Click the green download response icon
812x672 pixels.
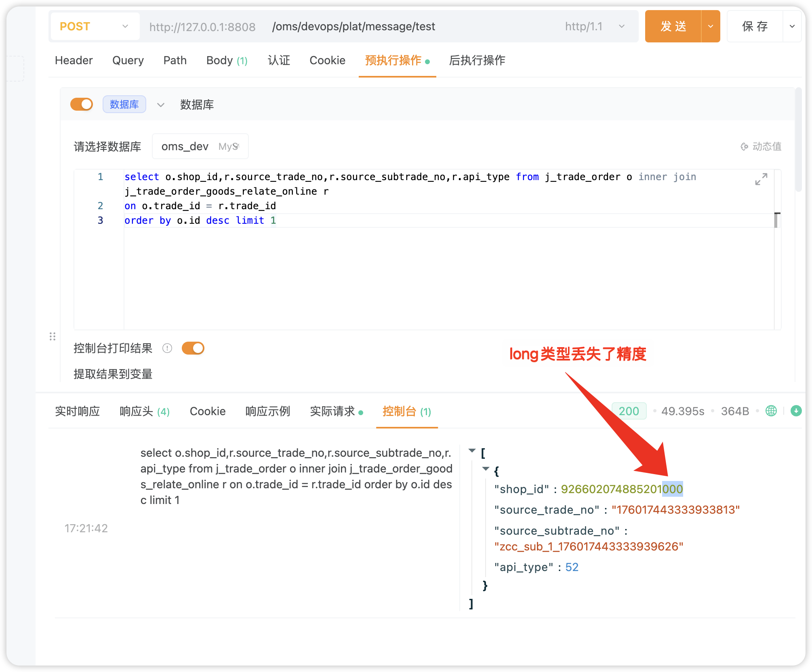click(796, 411)
